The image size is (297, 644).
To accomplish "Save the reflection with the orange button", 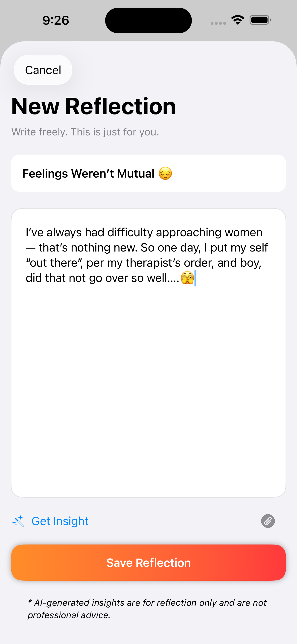I will tap(148, 562).
